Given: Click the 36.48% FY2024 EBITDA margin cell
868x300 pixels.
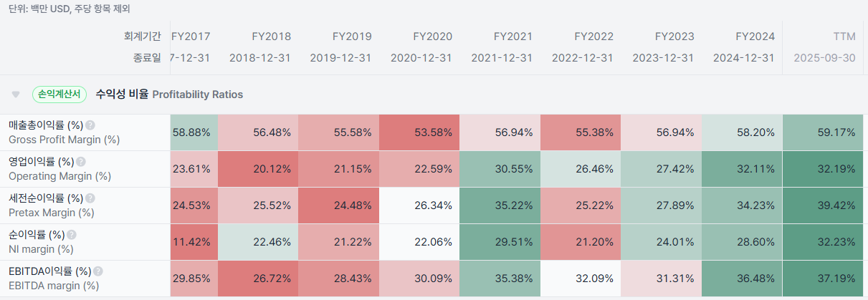Looking at the screenshot, I should tap(742, 279).
